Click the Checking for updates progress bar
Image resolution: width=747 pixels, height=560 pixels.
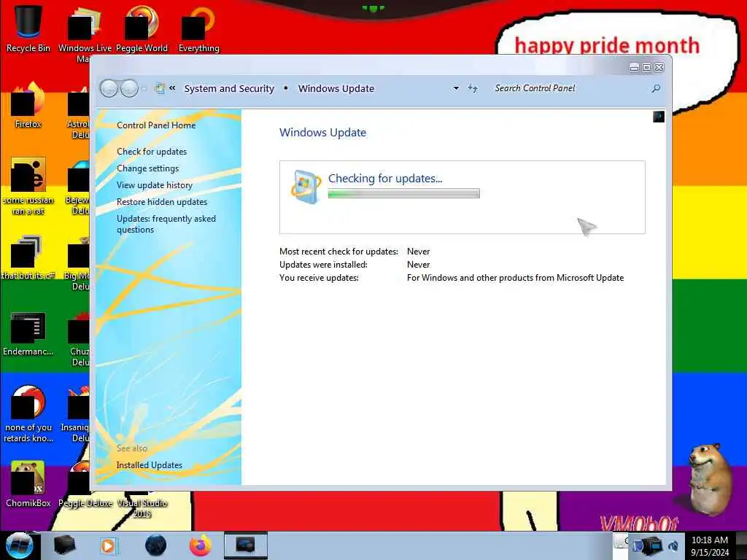click(x=404, y=193)
